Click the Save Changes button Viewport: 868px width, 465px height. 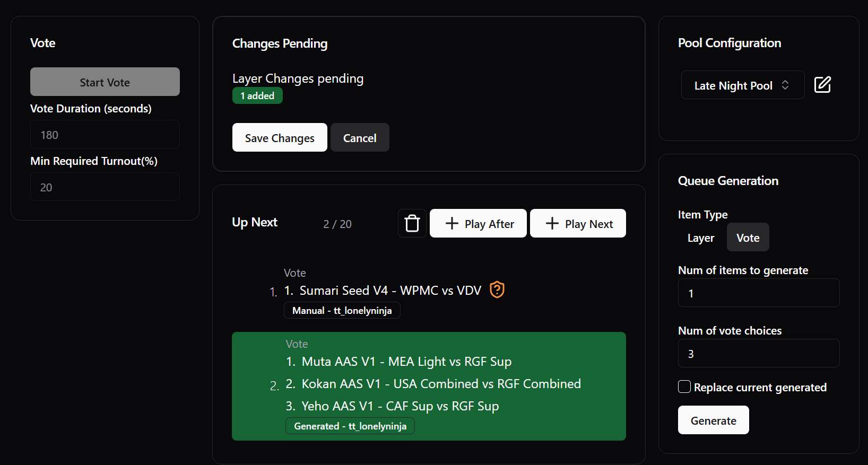pyautogui.click(x=280, y=137)
